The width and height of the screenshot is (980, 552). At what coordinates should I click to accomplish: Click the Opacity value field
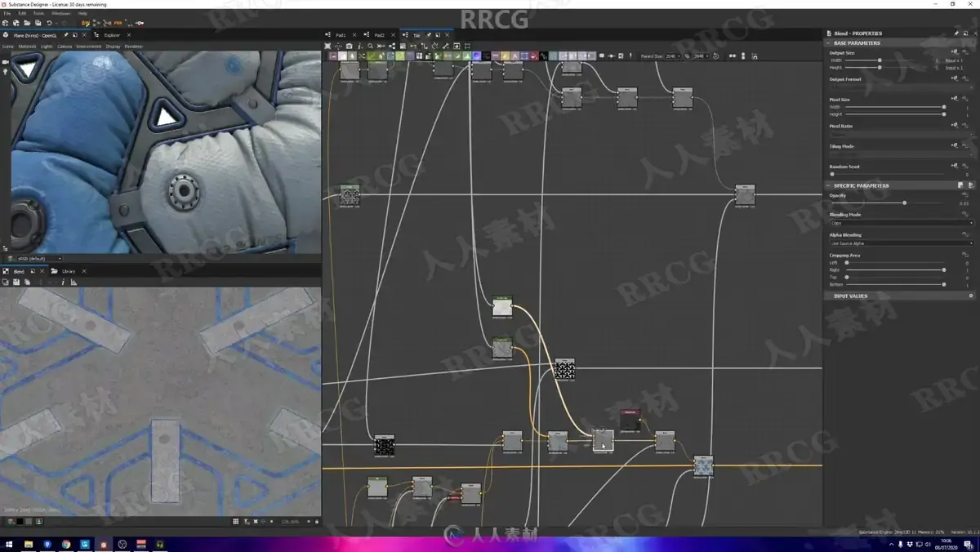(964, 203)
